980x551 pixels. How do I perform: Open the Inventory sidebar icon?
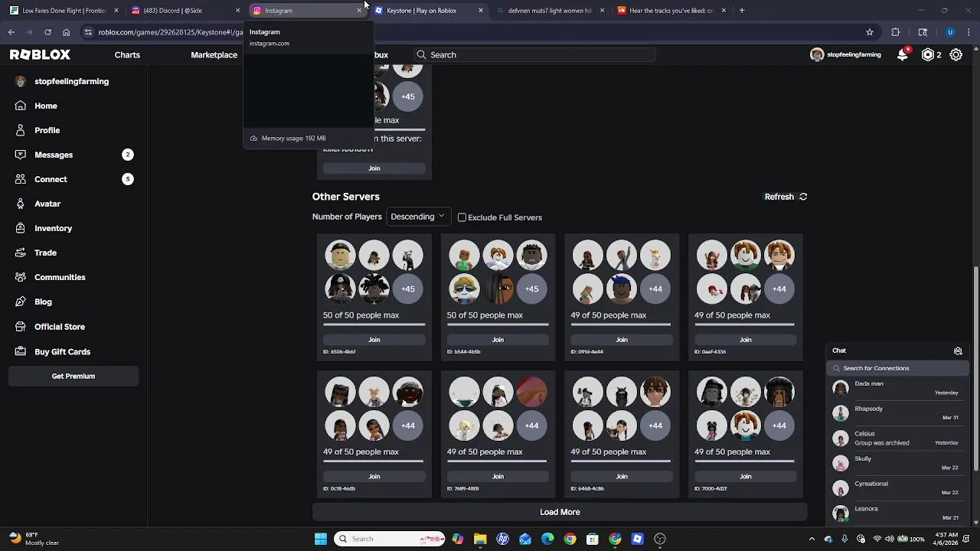21,228
